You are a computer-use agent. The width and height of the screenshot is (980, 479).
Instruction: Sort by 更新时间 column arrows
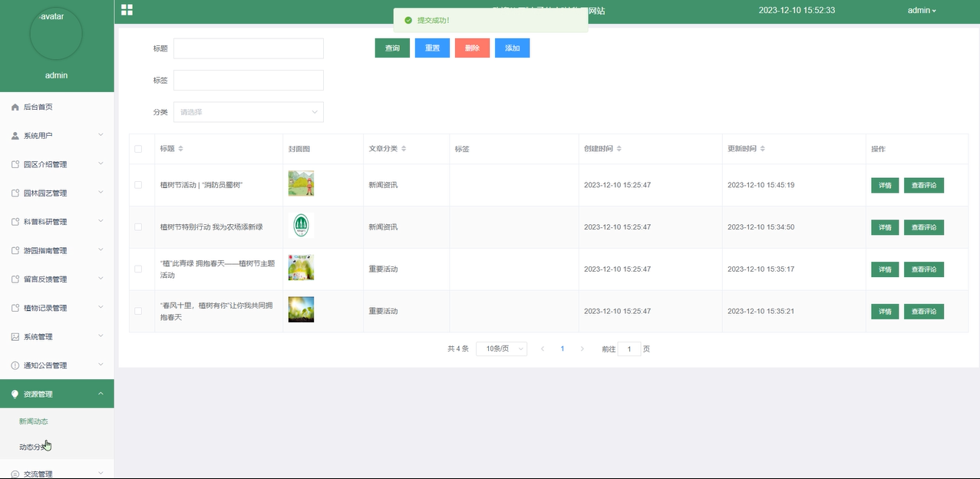tap(763, 149)
